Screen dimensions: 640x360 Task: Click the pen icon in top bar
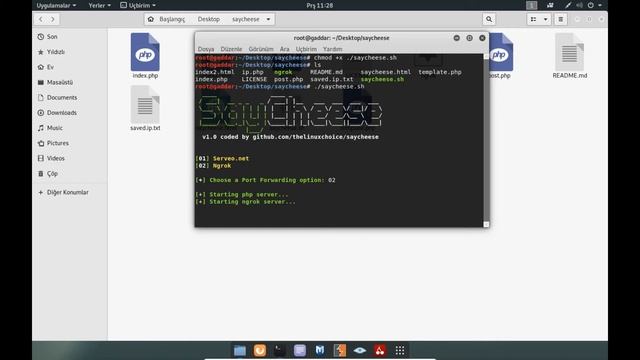(x=568, y=5)
